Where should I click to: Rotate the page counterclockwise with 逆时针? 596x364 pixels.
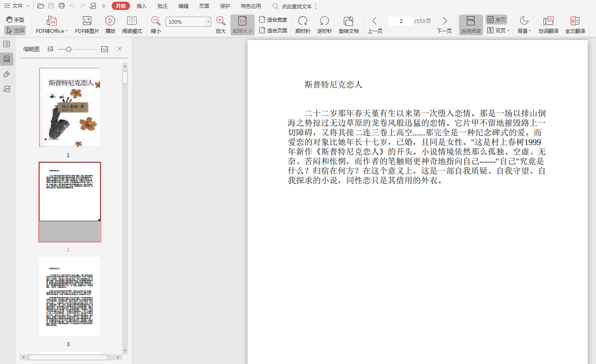pyautogui.click(x=324, y=25)
